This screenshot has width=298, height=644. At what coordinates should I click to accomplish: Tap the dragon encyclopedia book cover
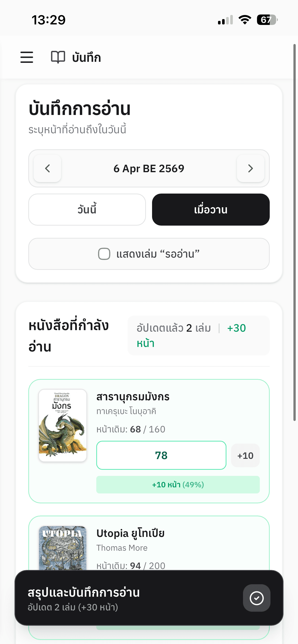[63, 425]
